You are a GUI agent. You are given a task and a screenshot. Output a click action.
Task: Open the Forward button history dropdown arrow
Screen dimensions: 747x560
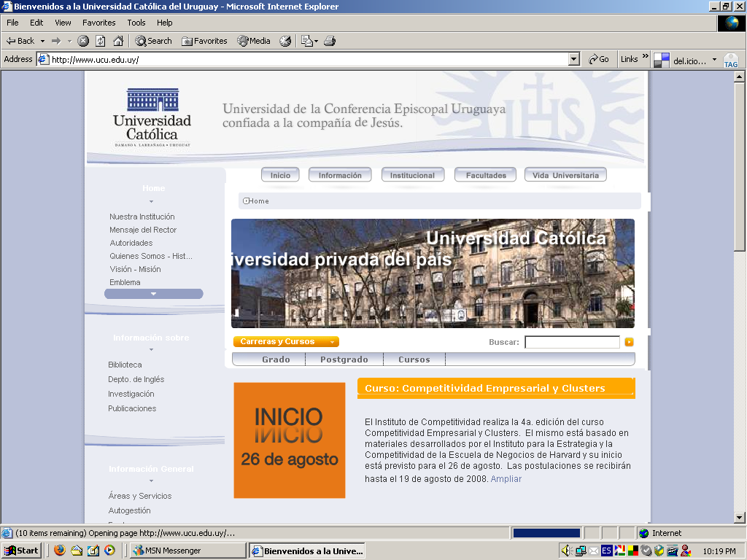point(69,41)
